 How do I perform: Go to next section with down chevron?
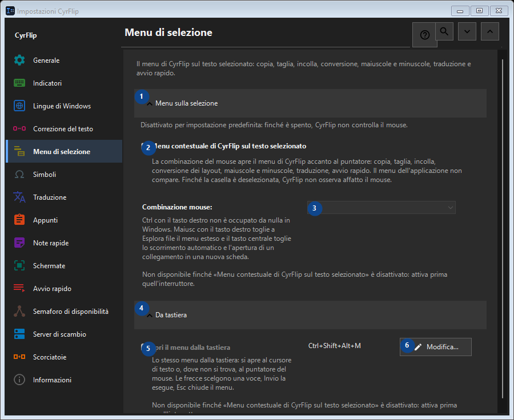click(x=467, y=31)
